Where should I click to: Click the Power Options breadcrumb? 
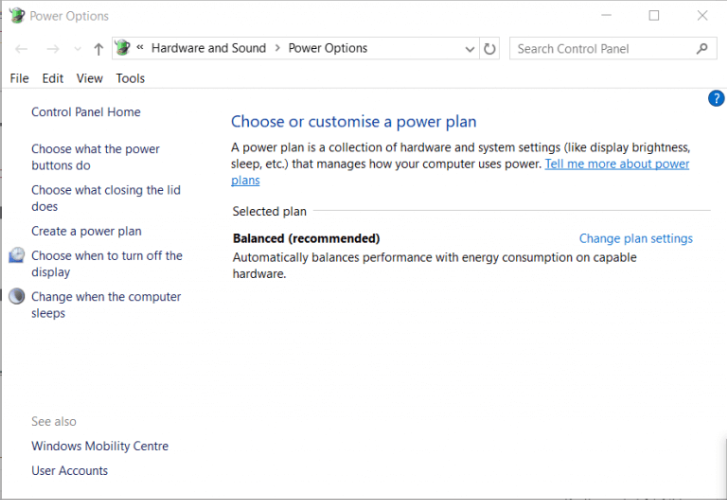click(x=328, y=48)
